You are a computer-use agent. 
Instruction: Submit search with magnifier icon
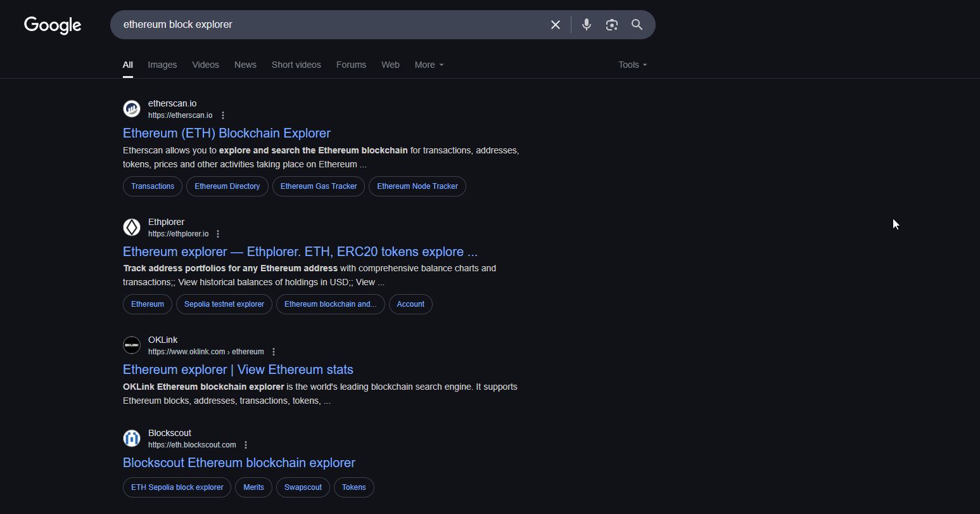point(637,25)
